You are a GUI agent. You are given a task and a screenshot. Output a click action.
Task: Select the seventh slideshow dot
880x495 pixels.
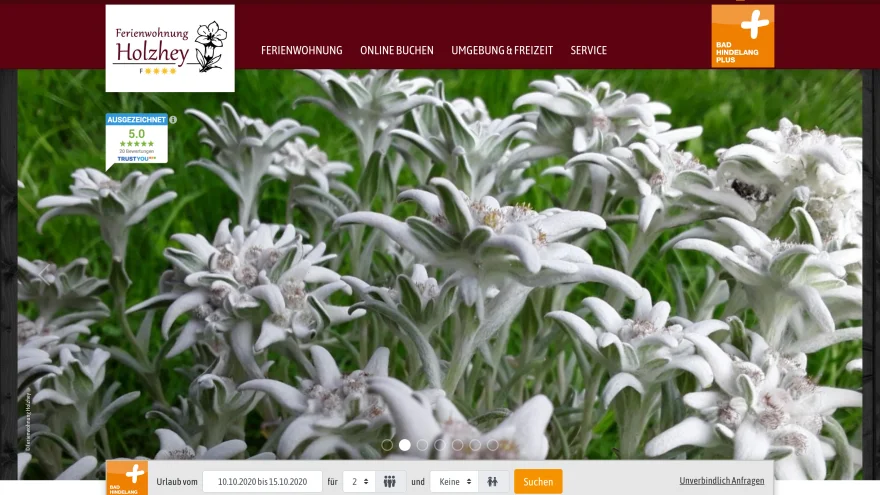(x=493, y=445)
